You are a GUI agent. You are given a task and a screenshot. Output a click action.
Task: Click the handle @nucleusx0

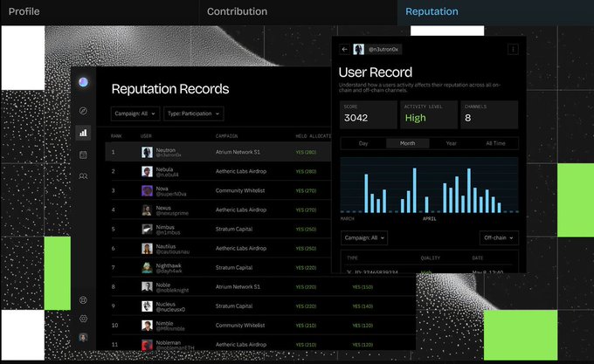(170, 309)
